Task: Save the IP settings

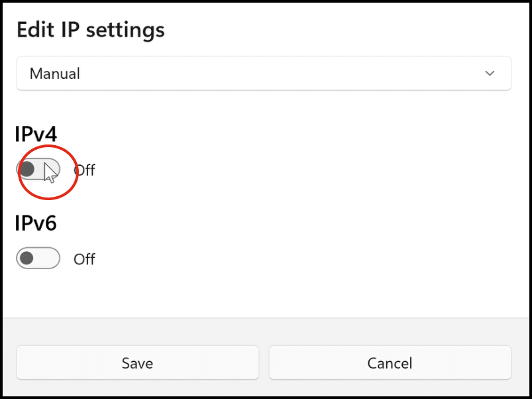Action: coord(137,363)
